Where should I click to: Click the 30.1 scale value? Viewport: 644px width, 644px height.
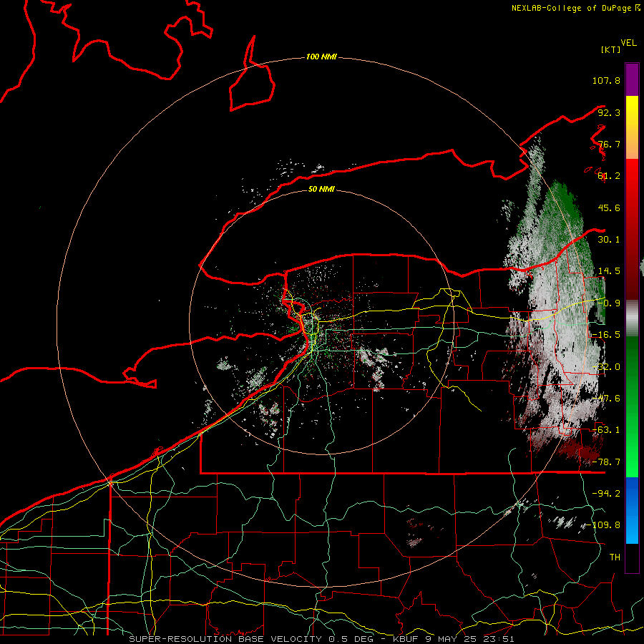[609, 240]
